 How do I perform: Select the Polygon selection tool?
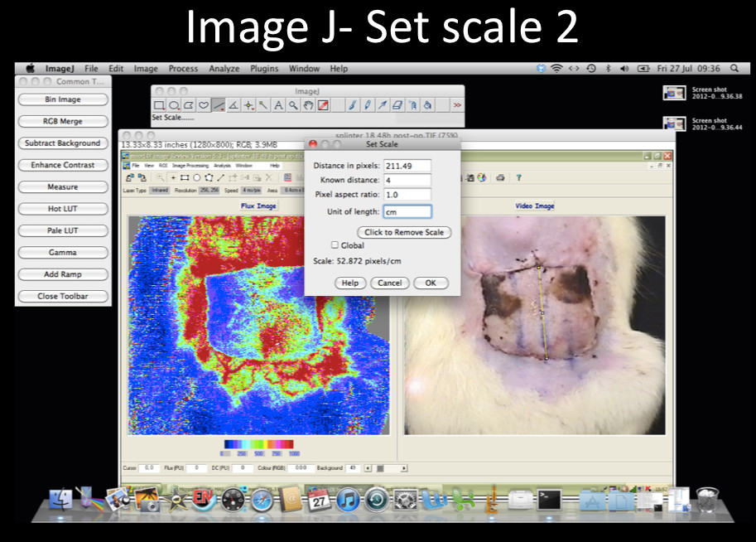click(x=189, y=105)
